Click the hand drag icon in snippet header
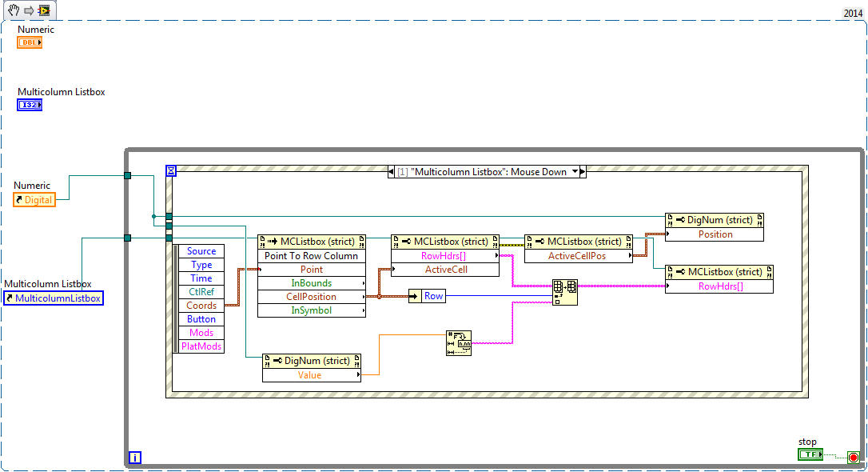 click(x=14, y=10)
